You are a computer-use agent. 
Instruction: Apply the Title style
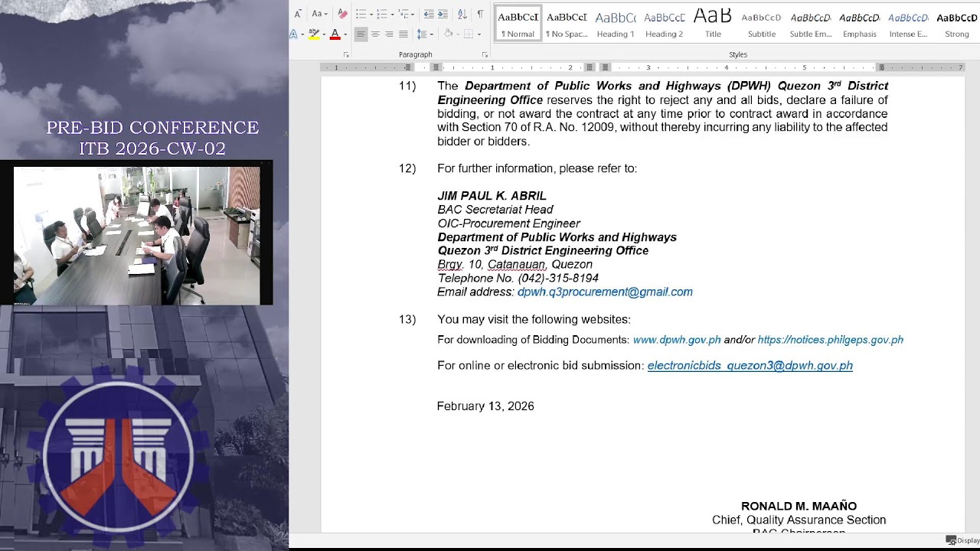[713, 23]
